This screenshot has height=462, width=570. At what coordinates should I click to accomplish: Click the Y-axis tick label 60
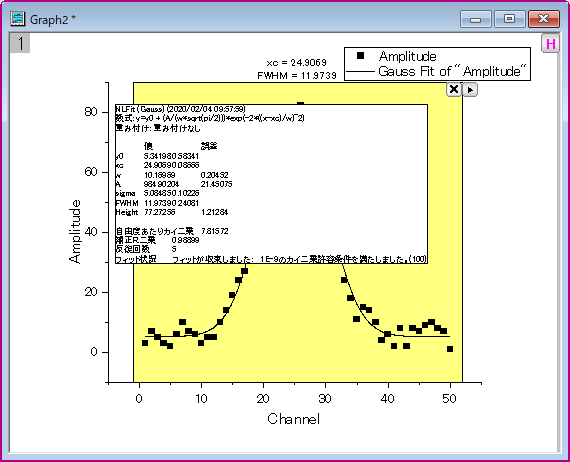click(91, 172)
